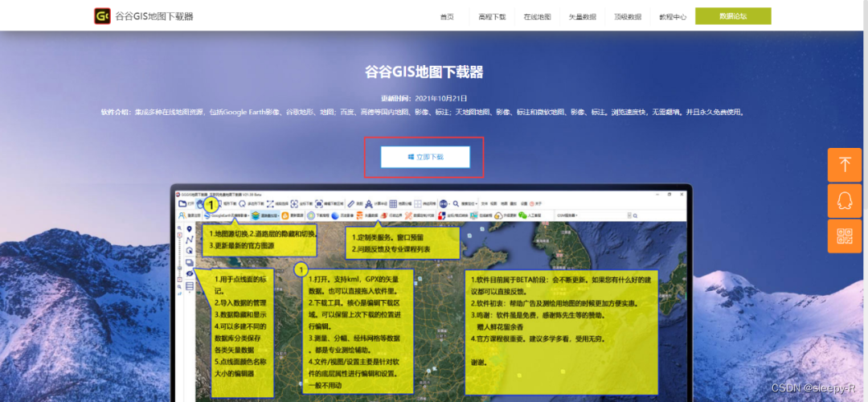Open the 顶级数据 navigation item
This screenshot has height=402, width=868.
(627, 17)
